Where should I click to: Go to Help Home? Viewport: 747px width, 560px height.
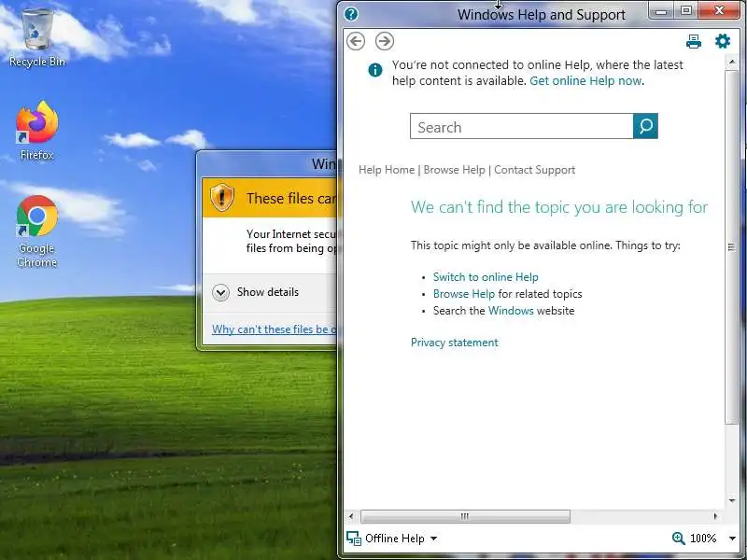387,170
